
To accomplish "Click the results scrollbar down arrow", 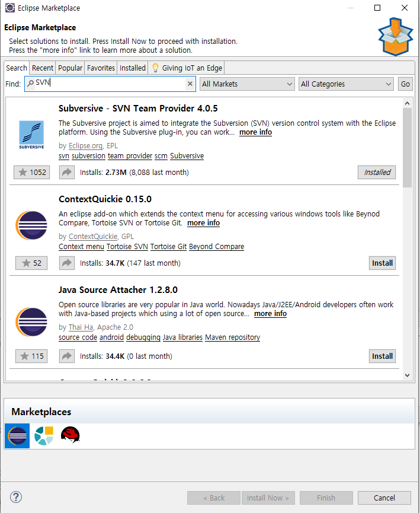I will coord(407,375).
